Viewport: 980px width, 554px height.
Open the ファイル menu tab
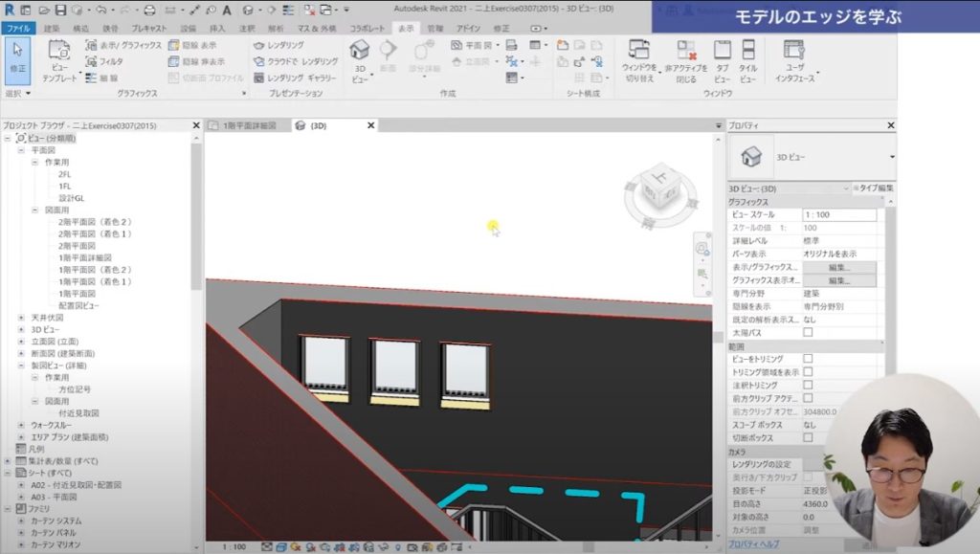18,29
